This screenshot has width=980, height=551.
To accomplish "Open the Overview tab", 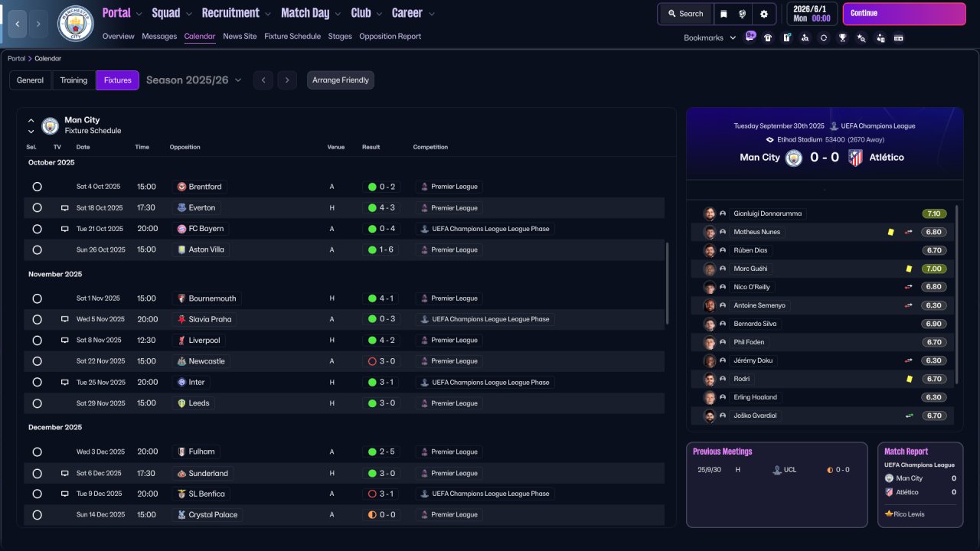I will click(x=118, y=36).
